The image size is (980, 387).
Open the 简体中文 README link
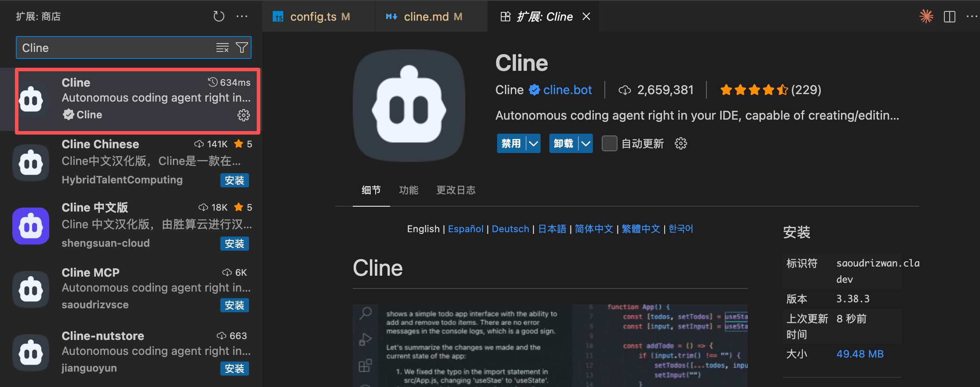pyautogui.click(x=594, y=229)
